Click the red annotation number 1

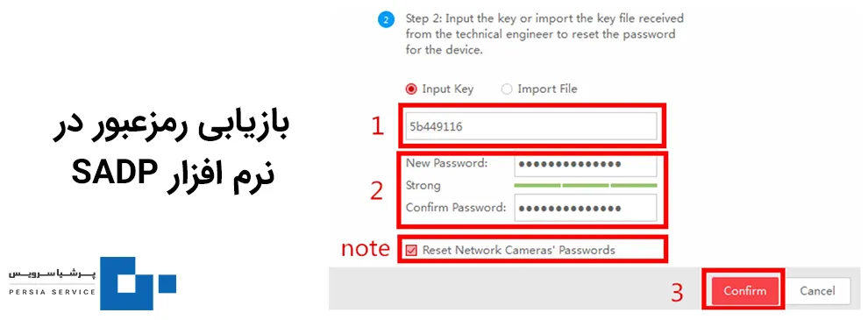point(377,126)
